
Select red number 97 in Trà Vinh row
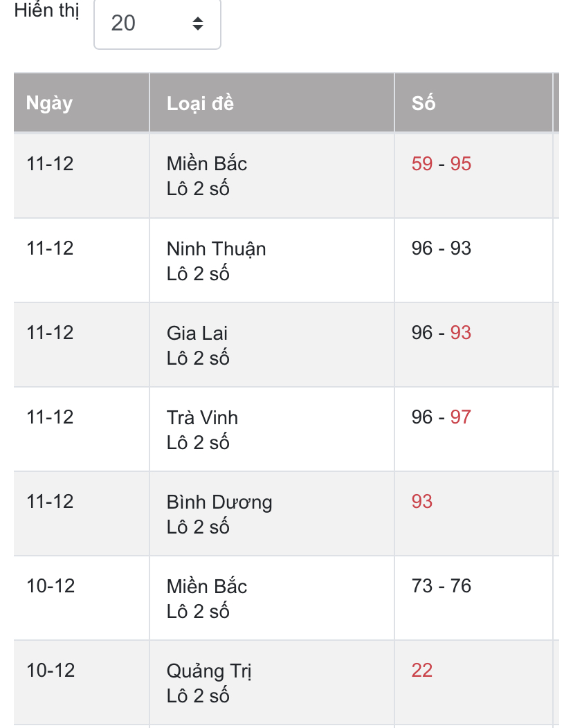pyautogui.click(x=461, y=417)
